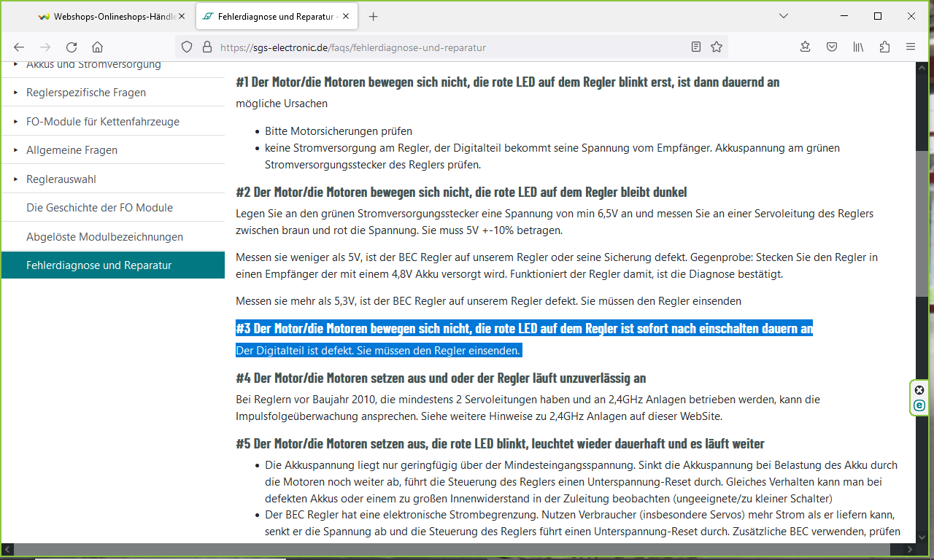Bookmark this page with the star icon
The width and height of the screenshot is (934, 560).
[717, 47]
